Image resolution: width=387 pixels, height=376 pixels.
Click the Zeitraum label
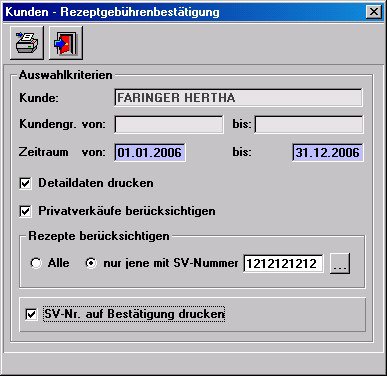coord(44,152)
